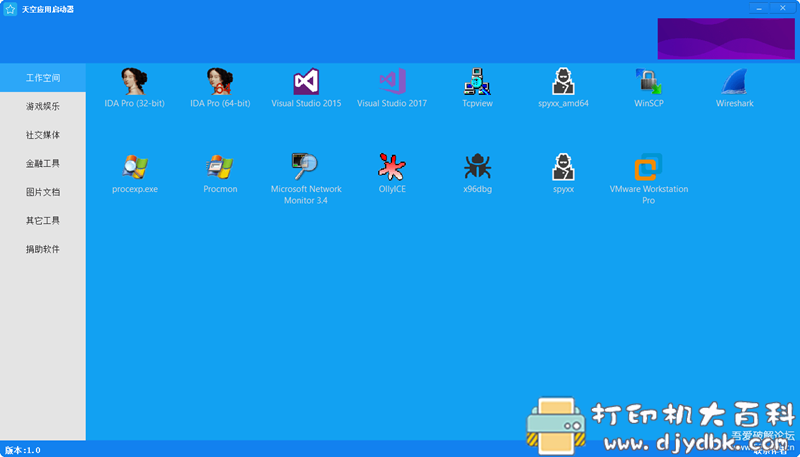
Task: Click the Wireshark label text
Action: pos(734,104)
